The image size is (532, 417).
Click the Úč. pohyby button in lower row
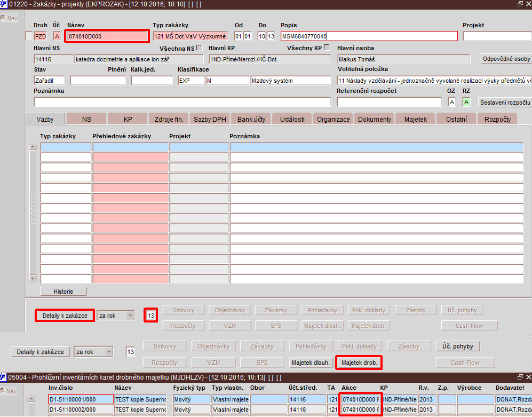(x=458, y=347)
